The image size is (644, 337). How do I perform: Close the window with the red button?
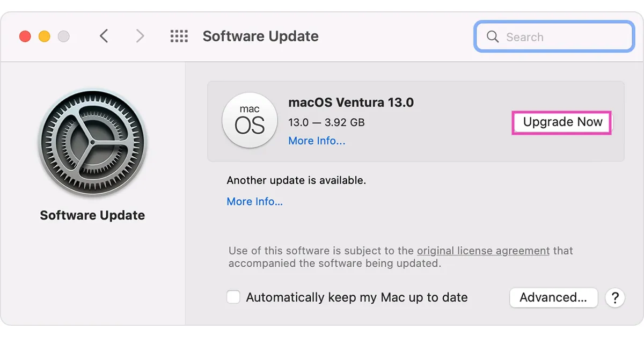click(x=25, y=36)
